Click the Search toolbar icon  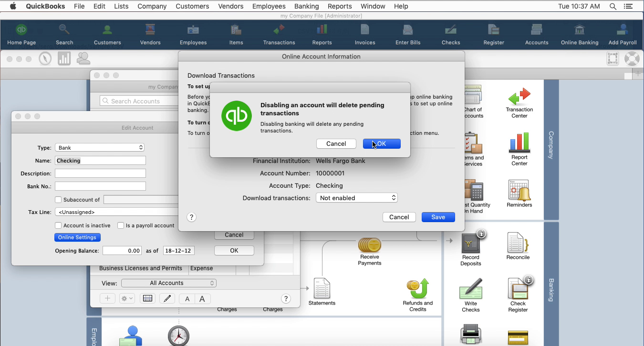click(x=64, y=35)
